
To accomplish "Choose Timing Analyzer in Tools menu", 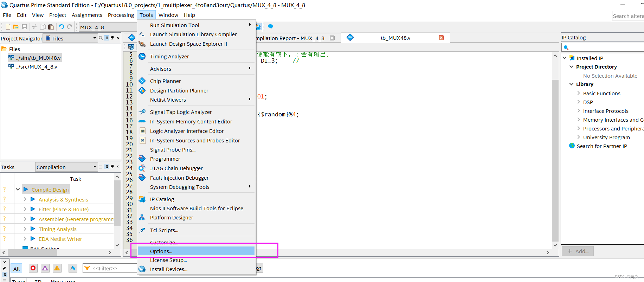I will 196,56.
